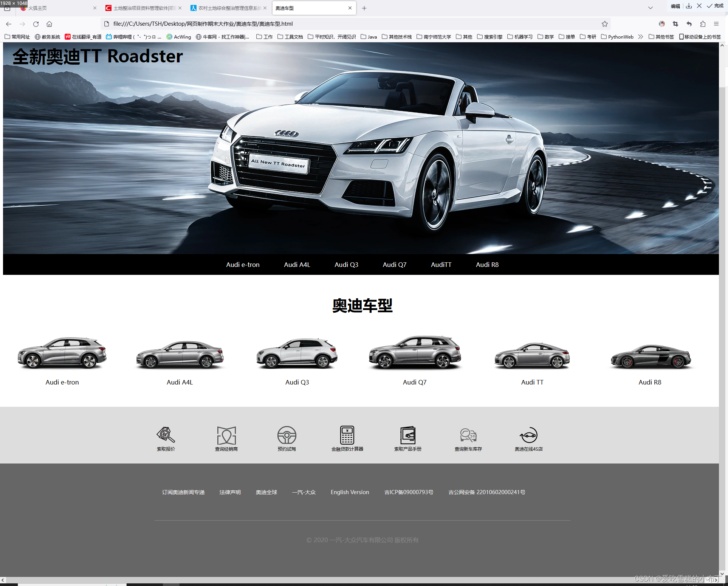Bookmark page with the star icon
The width and height of the screenshot is (728, 586).
click(605, 24)
